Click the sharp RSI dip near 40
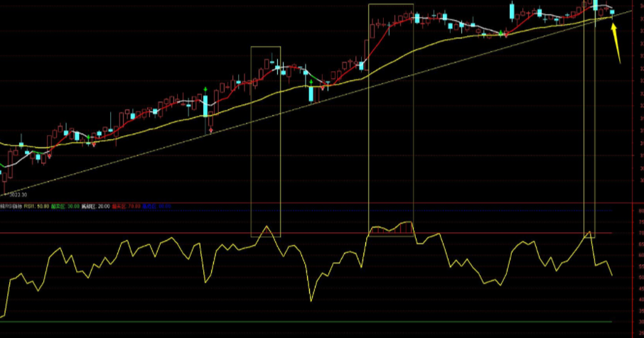The height and width of the screenshot is (338, 644). (x=311, y=300)
